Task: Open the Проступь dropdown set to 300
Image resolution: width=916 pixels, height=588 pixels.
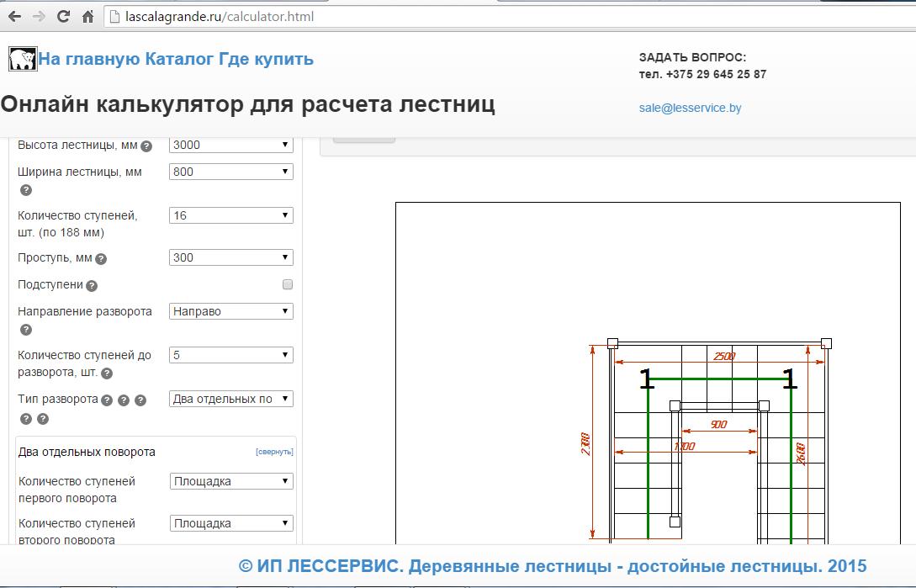Action: (x=231, y=257)
